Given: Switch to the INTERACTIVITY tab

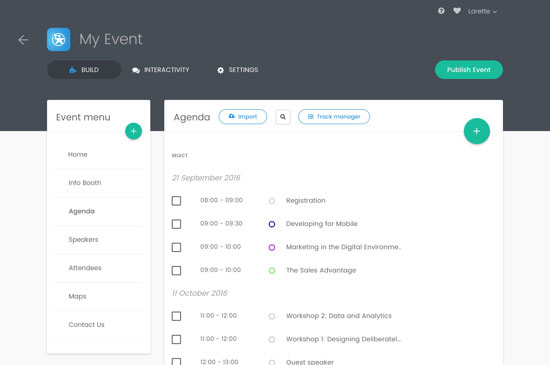Looking at the screenshot, I should (x=161, y=70).
